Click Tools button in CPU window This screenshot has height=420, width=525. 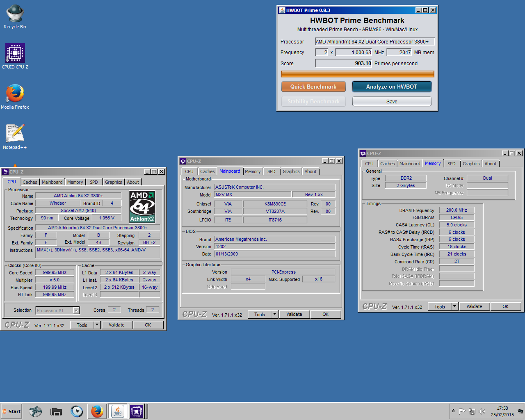click(82, 325)
